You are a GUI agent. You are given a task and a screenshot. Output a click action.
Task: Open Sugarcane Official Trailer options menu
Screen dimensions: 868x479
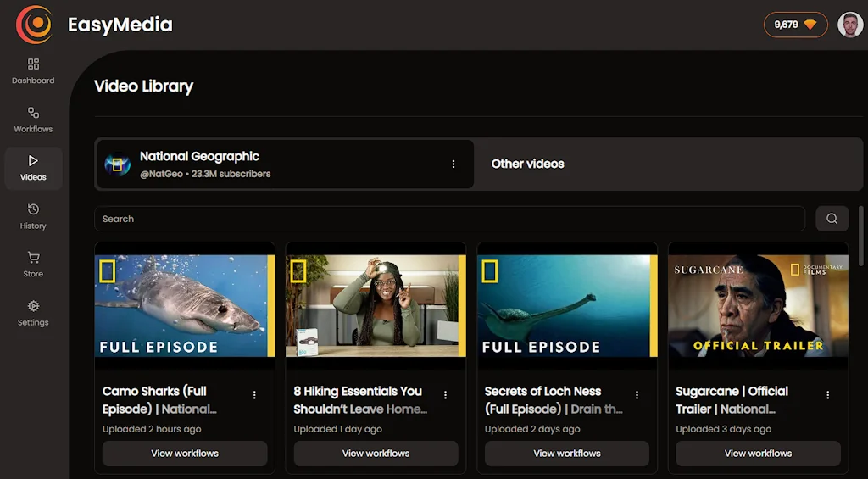pyautogui.click(x=828, y=395)
